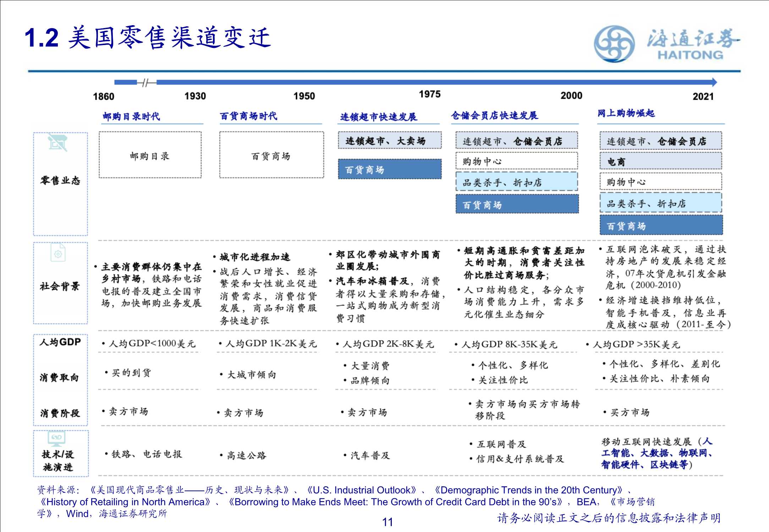Click the 社会背景 row label
The height and width of the screenshot is (532, 769).
[x=60, y=286]
